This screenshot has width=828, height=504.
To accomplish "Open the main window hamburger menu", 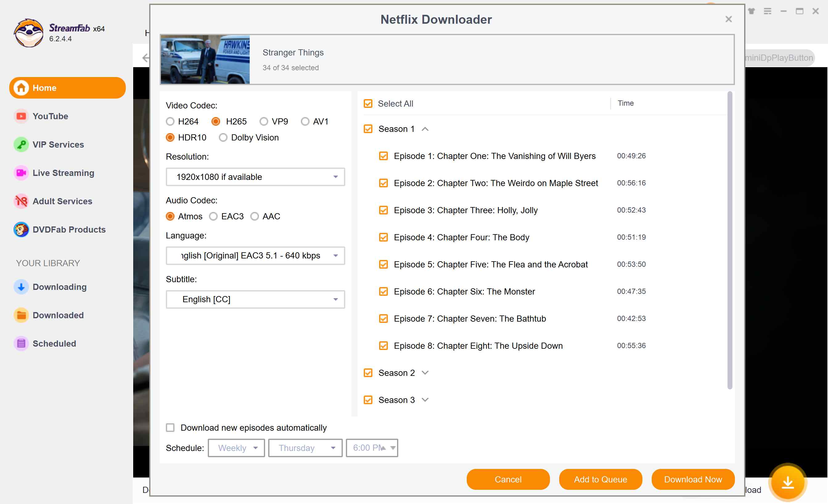I will 767,11.
